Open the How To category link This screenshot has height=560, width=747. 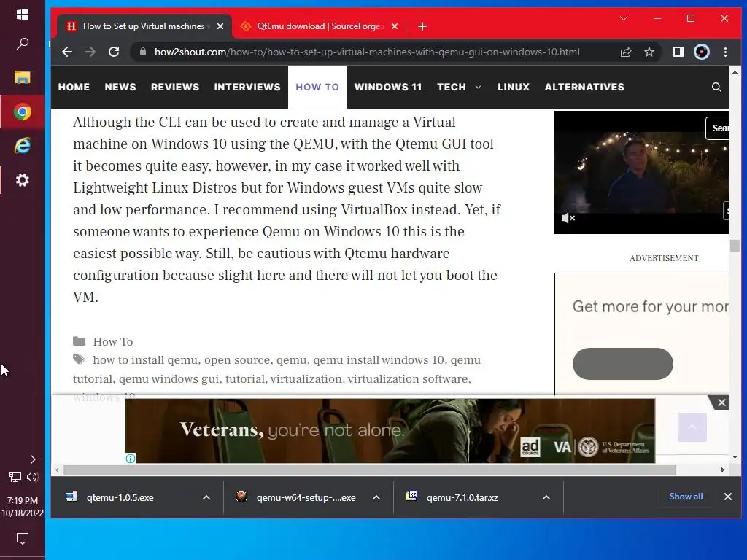coord(113,341)
